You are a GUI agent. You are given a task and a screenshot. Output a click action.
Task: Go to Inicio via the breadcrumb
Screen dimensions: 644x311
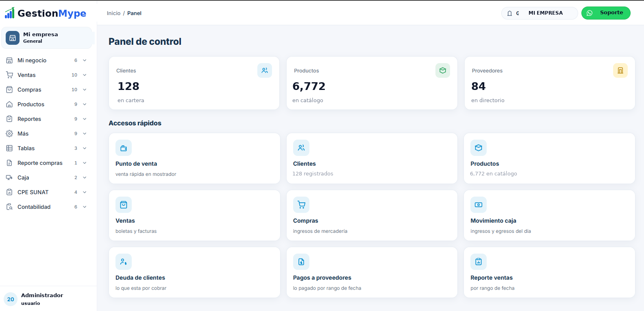tap(113, 13)
